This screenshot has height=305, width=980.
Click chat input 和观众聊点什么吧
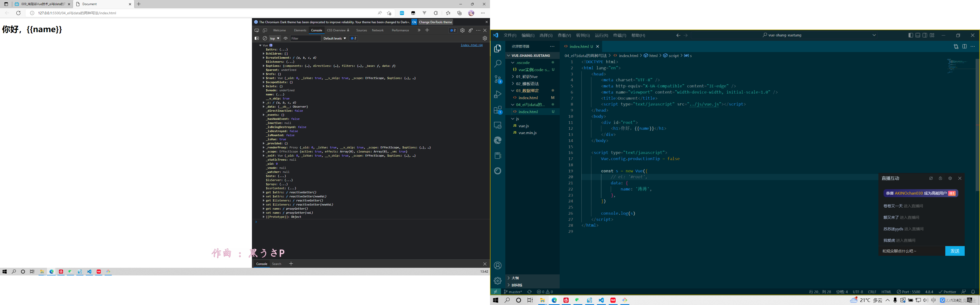pyautogui.click(x=912, y=251)
